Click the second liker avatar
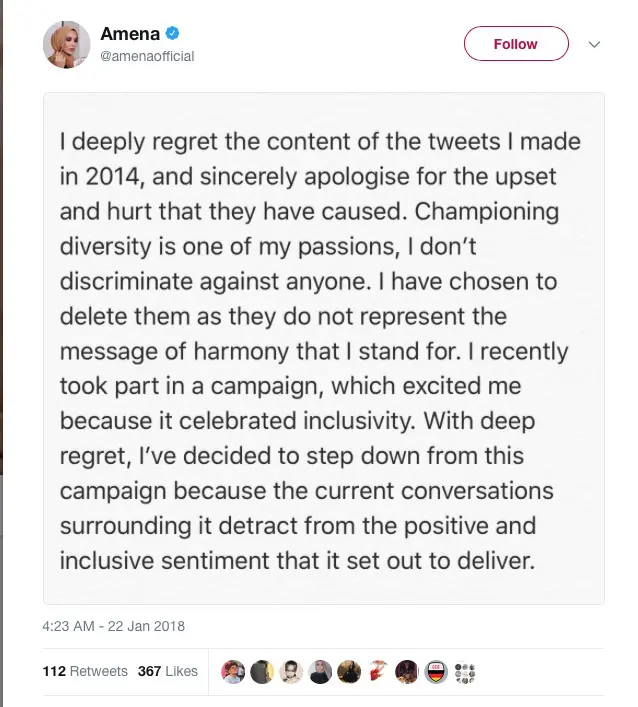Screen dimensions: 638x707 [x=261, y=671]
